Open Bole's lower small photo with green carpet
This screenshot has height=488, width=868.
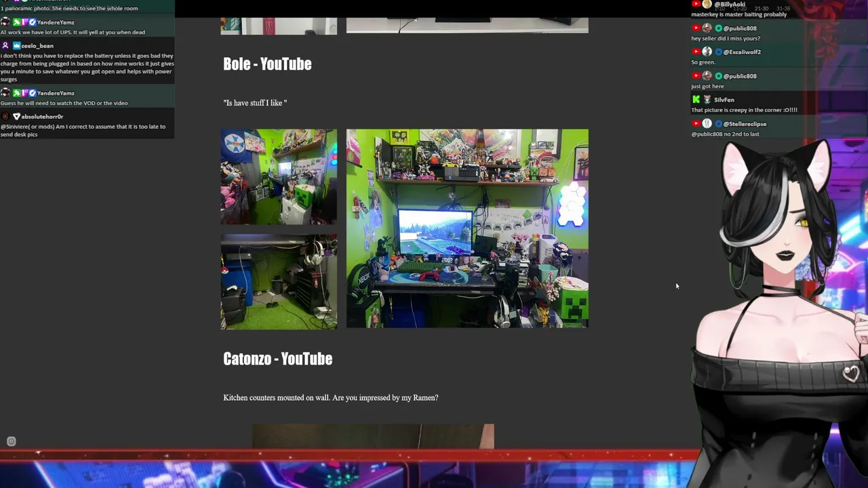click(x=279, y=282)
